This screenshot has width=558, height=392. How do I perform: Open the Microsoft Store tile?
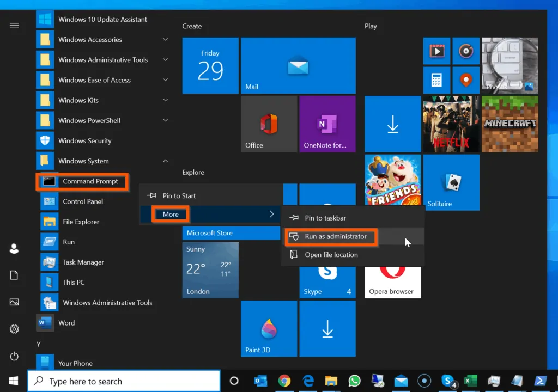pos(231,233)
